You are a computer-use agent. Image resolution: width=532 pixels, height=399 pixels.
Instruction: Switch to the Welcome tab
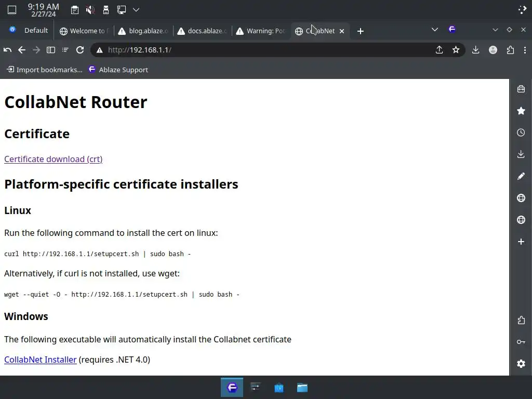click(x=85, y=31)
